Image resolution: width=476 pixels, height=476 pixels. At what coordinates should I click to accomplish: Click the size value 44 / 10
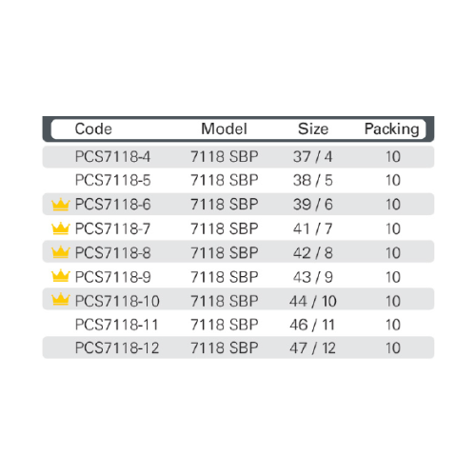click(x=313, y=301)
